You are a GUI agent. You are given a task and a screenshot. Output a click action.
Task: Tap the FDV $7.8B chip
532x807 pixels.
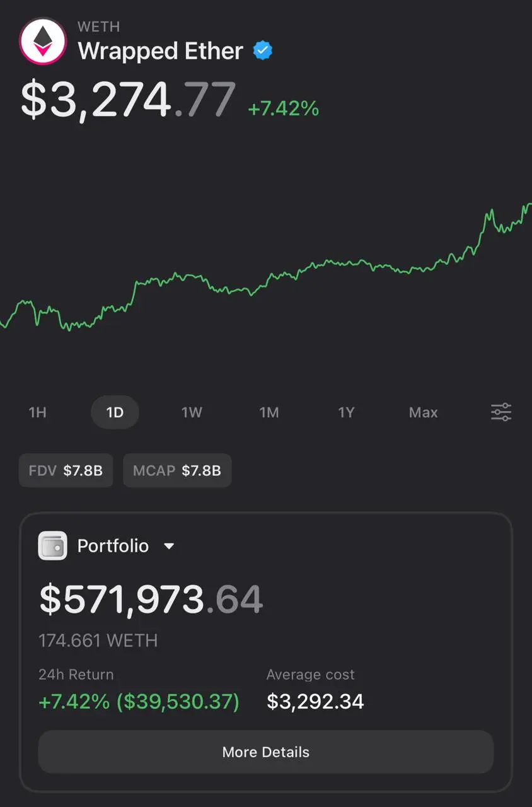tap(66, 470)
